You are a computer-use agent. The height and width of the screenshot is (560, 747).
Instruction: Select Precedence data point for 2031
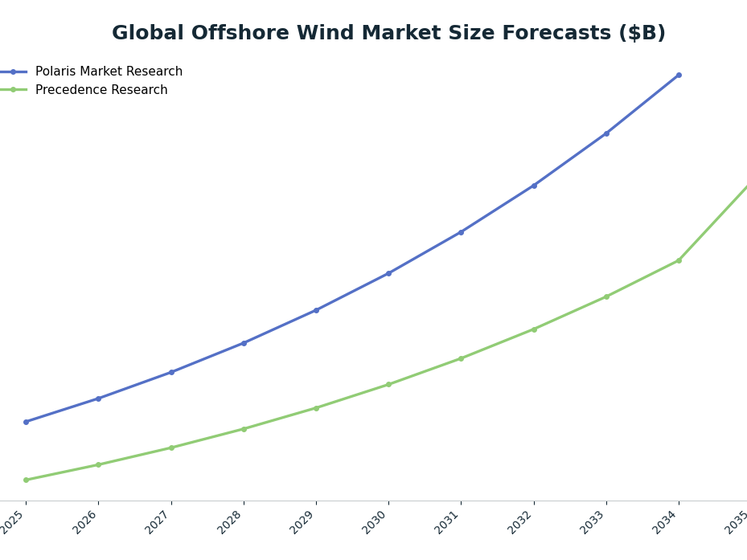point(462,358)
